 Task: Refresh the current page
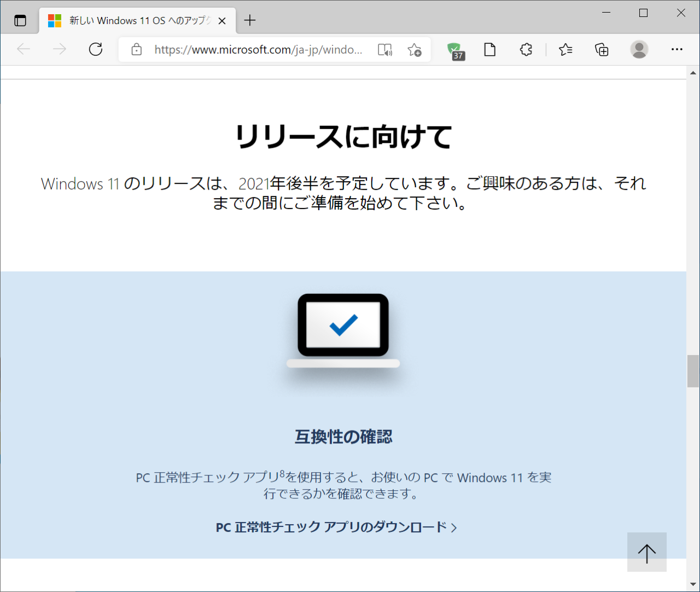96,50
